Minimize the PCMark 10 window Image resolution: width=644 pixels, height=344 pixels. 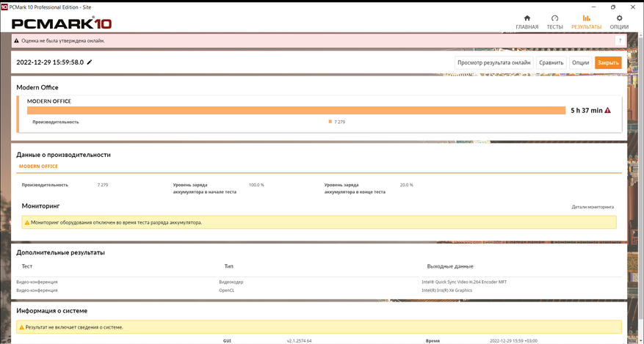click(x=593, y=7)
